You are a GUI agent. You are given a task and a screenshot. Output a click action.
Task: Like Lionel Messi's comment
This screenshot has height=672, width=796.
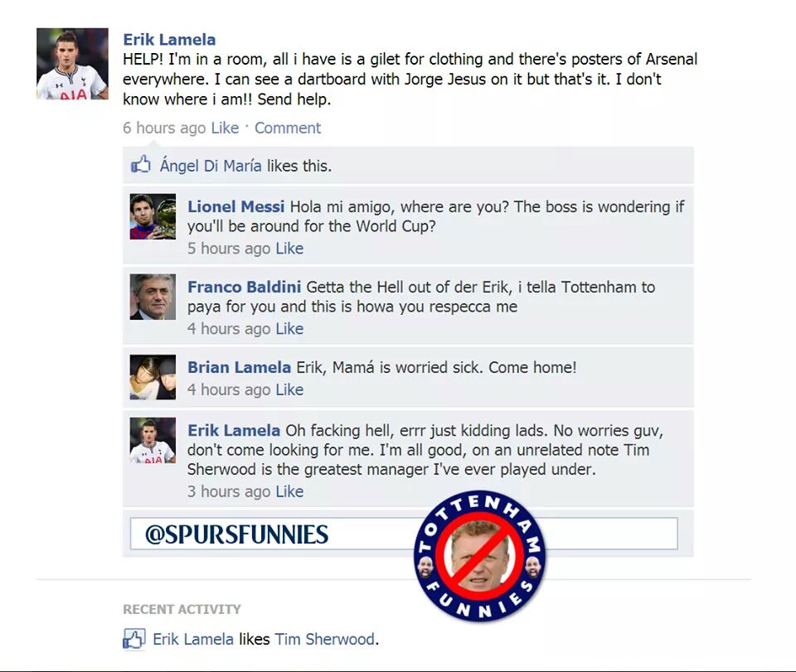tap(289, 249)
